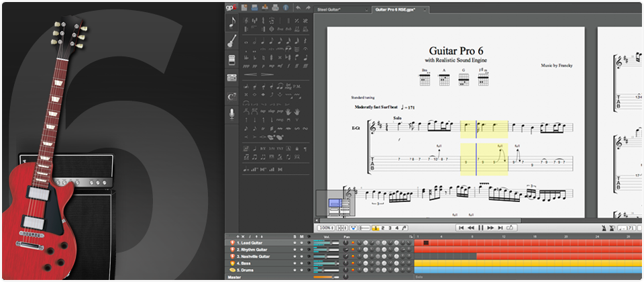Open the C7 chords panel tab
644x282 pixels.
coord(232,97)
